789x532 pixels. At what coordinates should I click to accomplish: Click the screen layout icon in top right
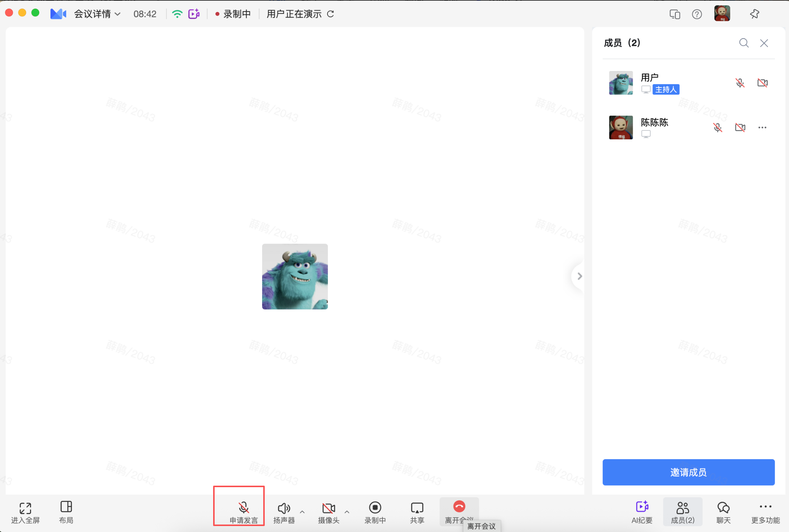(675, 14)
